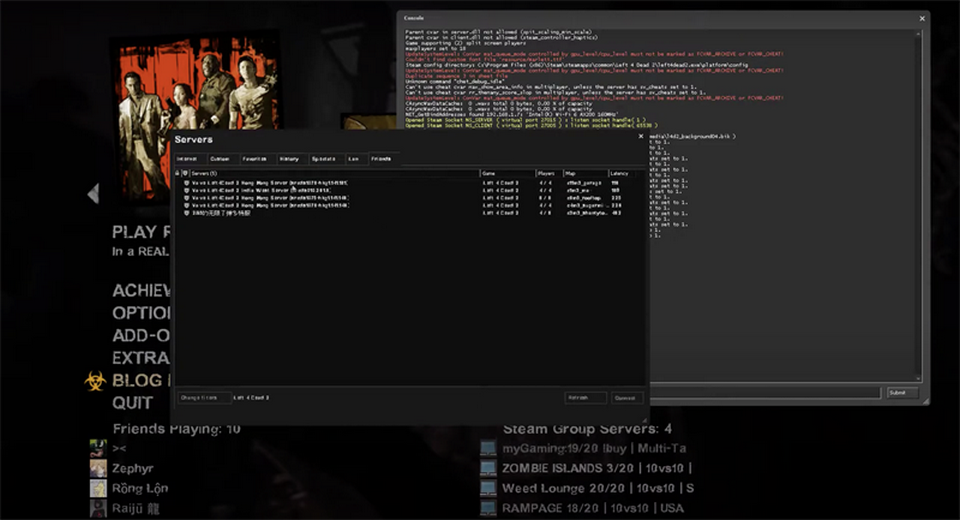Sort by VAC shield column icon

pyautogui.click(x=185, y=173)
